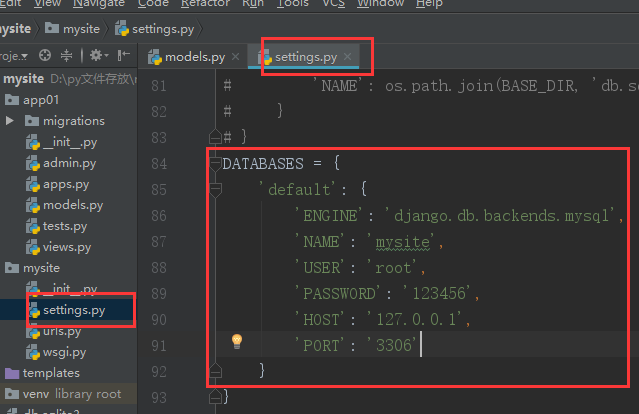
Task: Close the settings.py tab
Action: tap(347, 57)
